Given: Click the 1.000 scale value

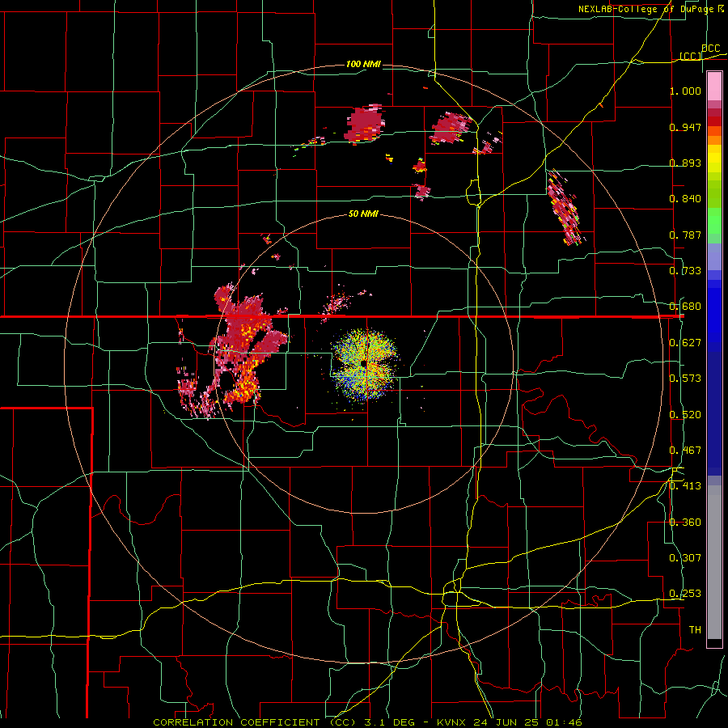Looking at the screenshot, I should click(685, 91).
